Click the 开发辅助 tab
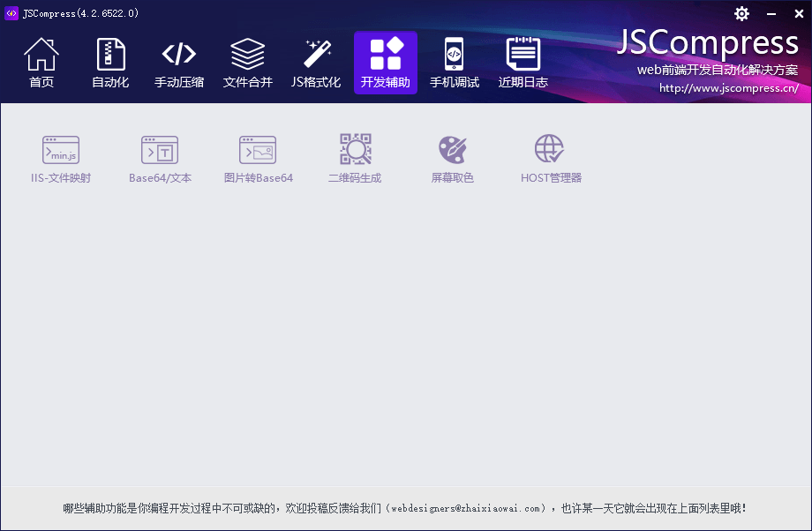The width and height of the screenshot is (812, 531). [x=386, y=63]
